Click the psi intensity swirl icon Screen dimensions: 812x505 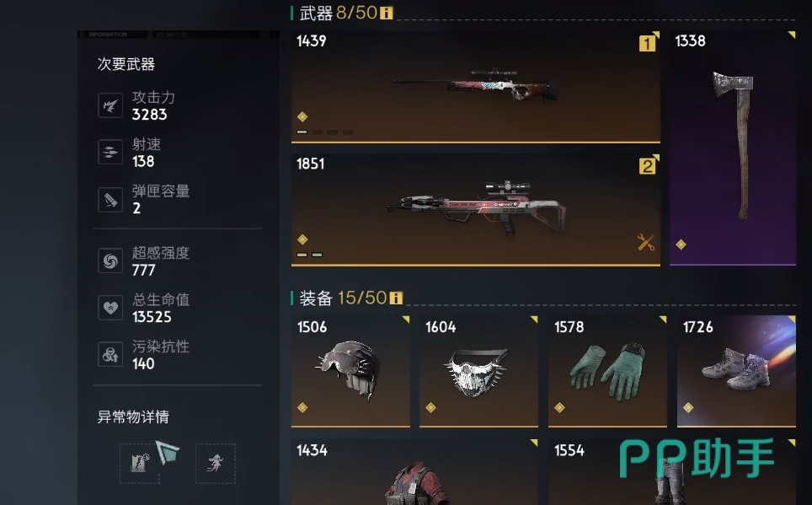(x=110, y=261)
